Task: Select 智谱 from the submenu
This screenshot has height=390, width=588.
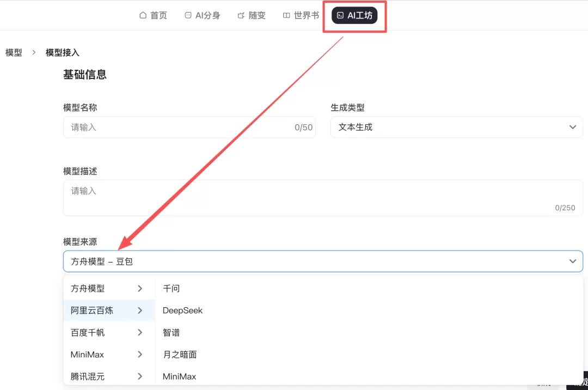Action: click(171, 333)
